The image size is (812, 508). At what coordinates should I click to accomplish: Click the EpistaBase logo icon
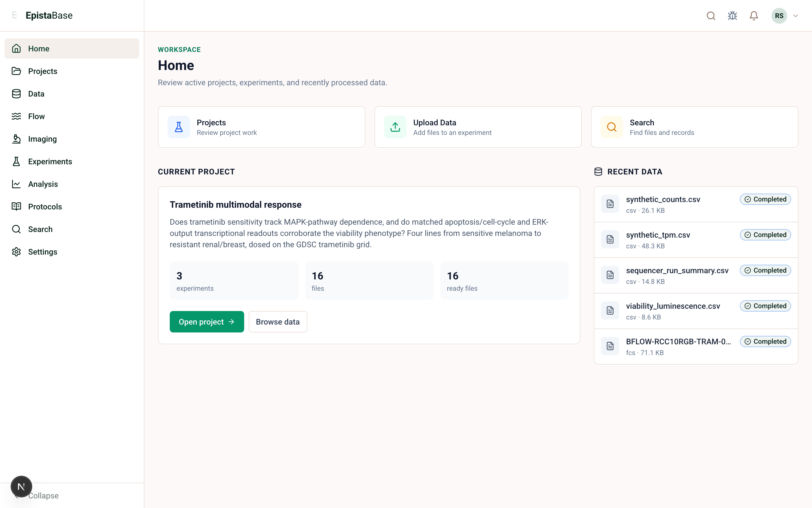[x=14, y=15]
